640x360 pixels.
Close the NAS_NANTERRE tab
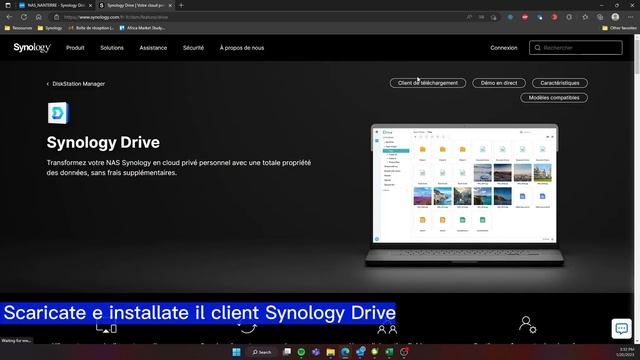(x=90, y=5)
